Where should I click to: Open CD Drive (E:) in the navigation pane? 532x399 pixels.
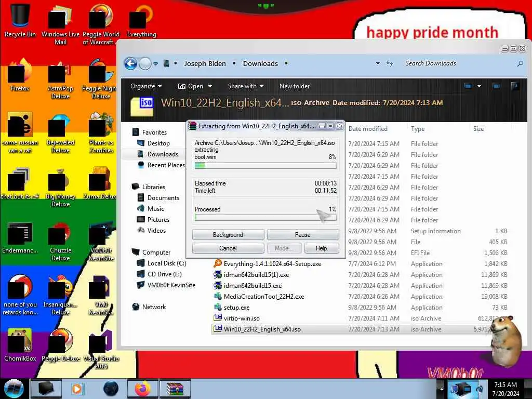(x=159, y=274)
